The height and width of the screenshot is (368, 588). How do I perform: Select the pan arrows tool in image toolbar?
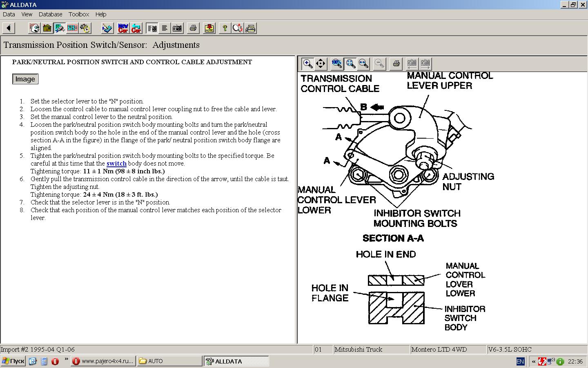pyautogui.click(x=321, y=63)
